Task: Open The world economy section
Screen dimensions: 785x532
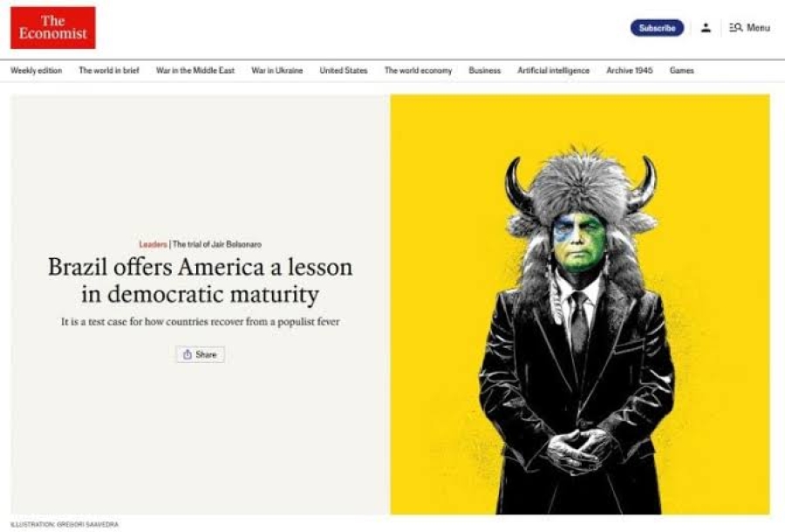Action: tap(418, 71)
